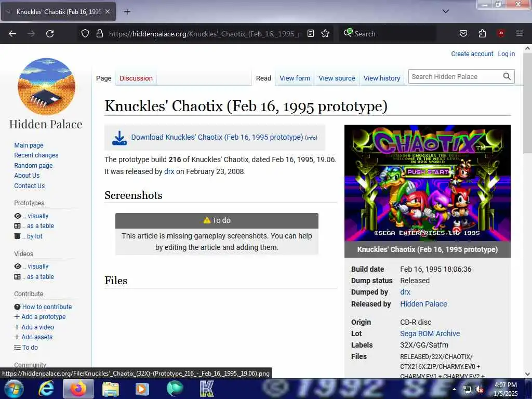Screen dimensions: 532x399
Task: Open Random page sidebar link
Action: 33,166
